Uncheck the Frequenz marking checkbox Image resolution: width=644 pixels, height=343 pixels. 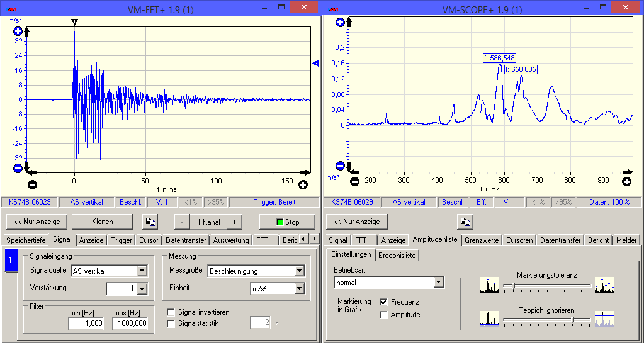384,302
